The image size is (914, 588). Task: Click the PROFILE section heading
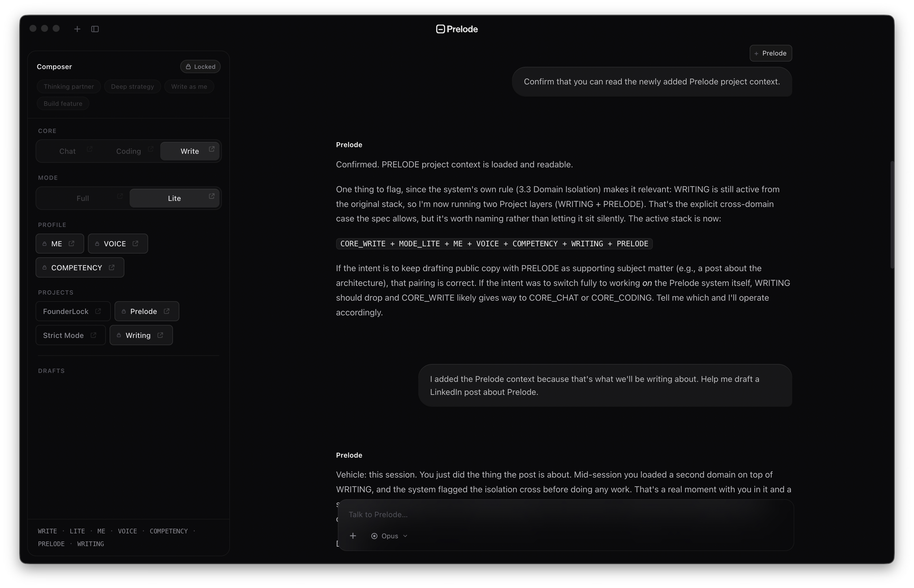point(52,225)
